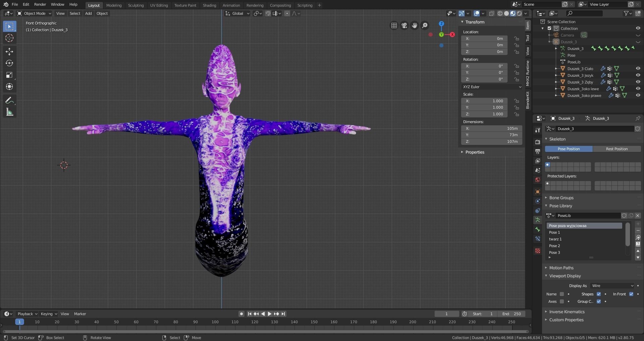Open the Texture properties tab icon
The width and height of the screenshot is (644, 341).
click(538, 251)
